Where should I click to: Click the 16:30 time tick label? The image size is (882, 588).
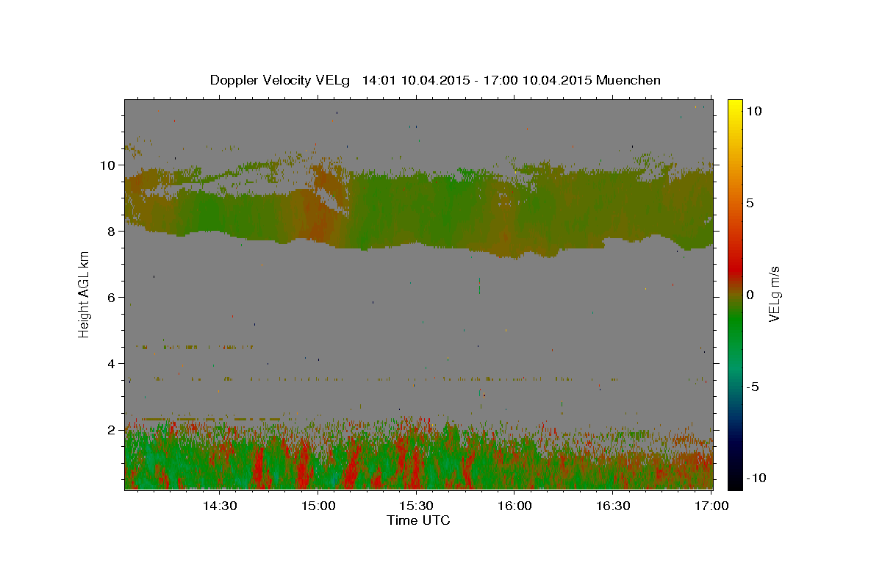coord(613,506)
